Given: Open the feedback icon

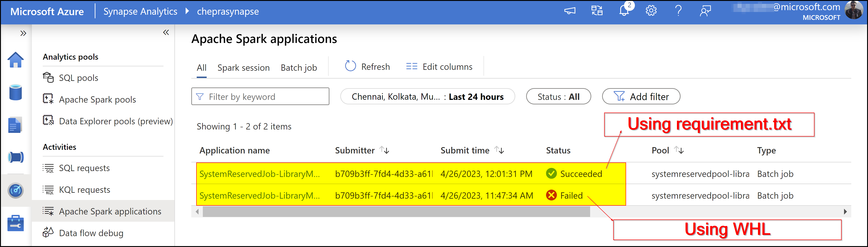Looking at the screenshot, I should pos(705,11).
